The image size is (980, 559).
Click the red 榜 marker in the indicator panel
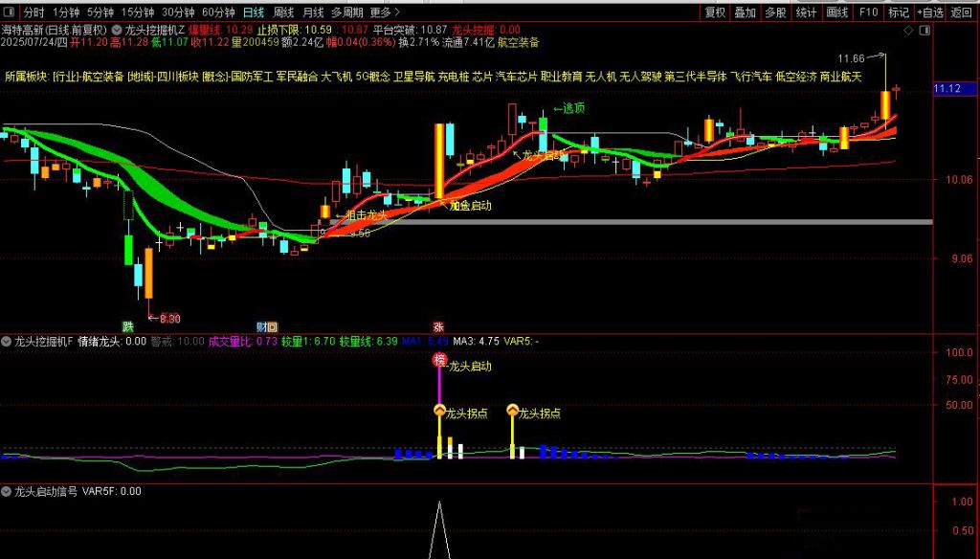click(x=439, y=361)
